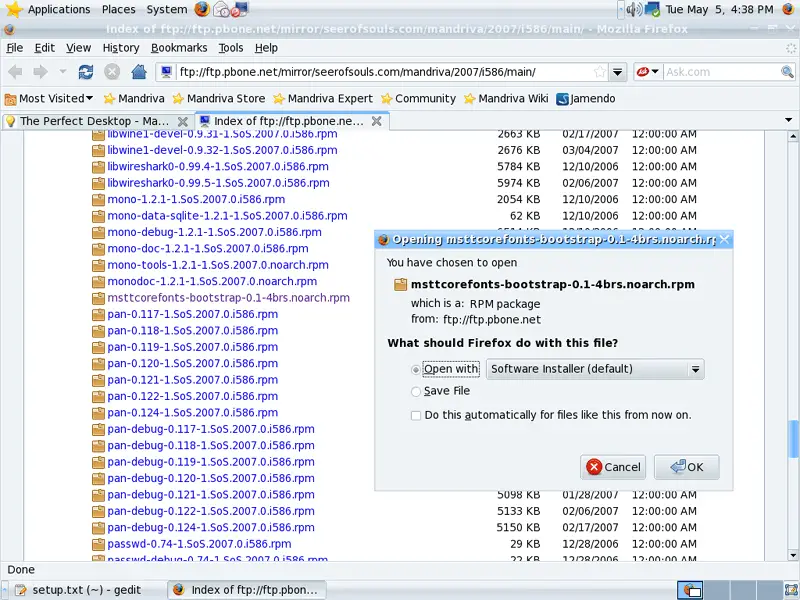The image size is (800, 600).
Task: Click package icon beside monodoc-1.2.1-1 rpm
Action: pyautogui.click(x=98, y=282)
